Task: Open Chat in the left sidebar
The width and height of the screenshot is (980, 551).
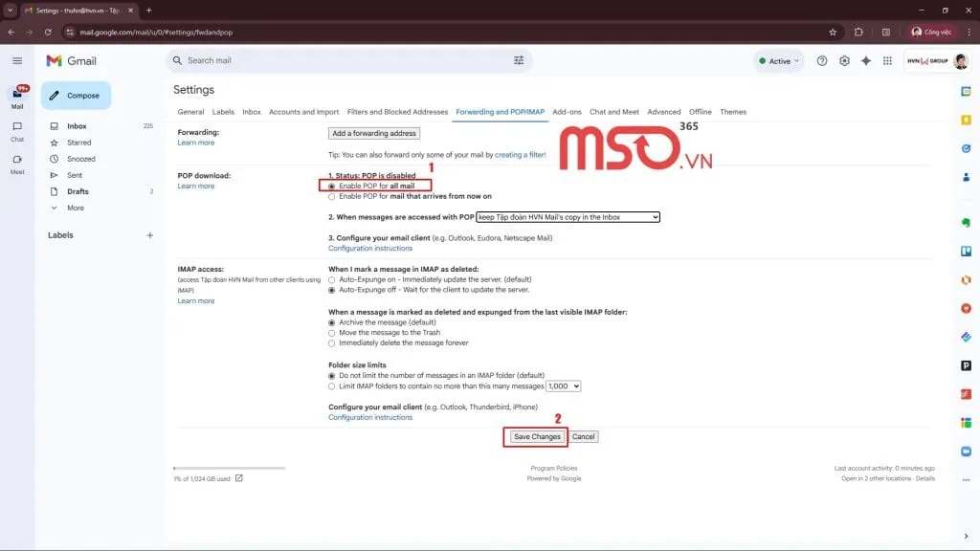Action: coord(17,131)
